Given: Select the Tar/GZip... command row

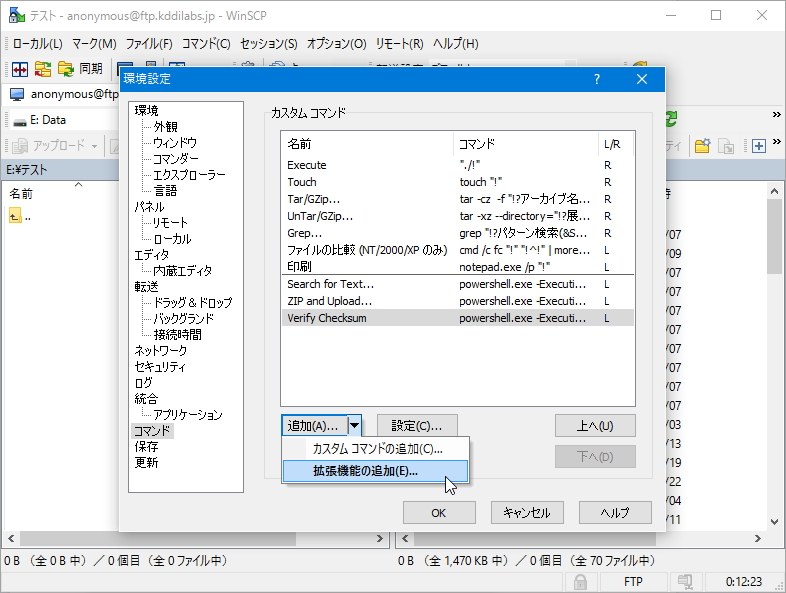Looking at the screenshot, I should coord(458,199).
